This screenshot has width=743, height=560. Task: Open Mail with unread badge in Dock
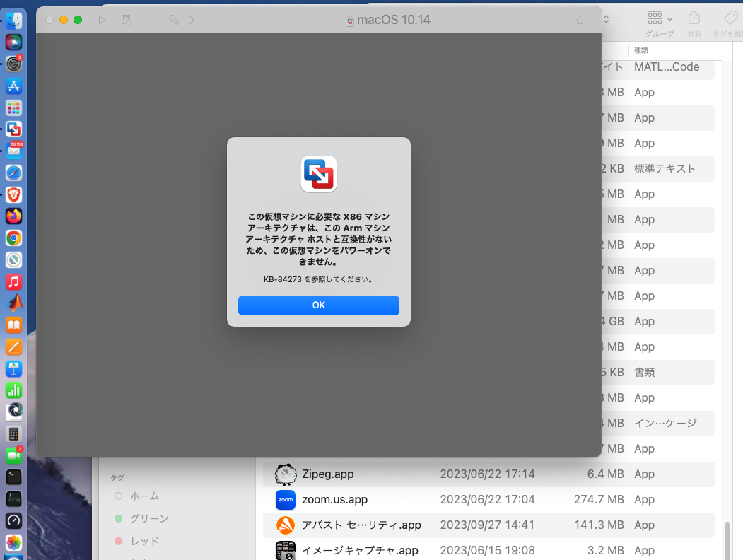pos(13,151)
